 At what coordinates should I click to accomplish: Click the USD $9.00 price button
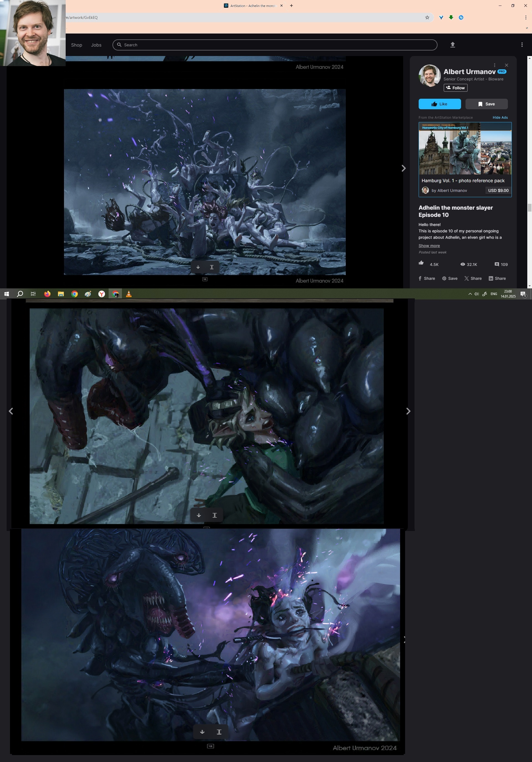pos(498,190)
